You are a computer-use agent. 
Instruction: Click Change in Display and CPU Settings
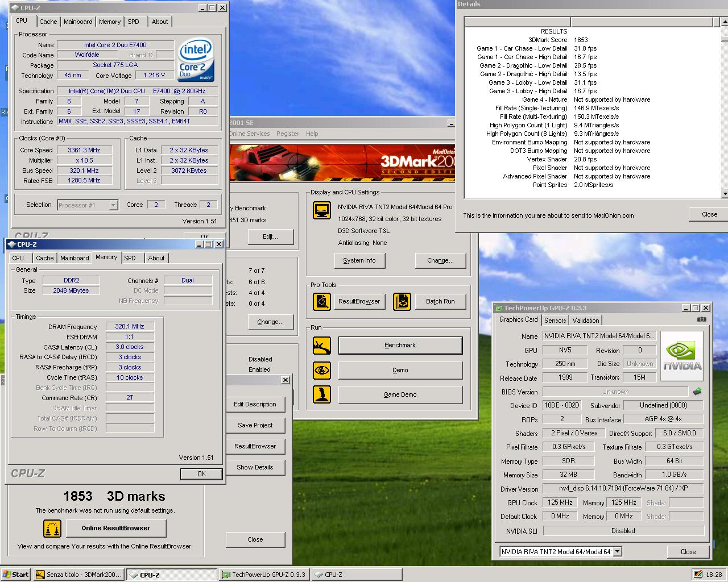(440, 260)
